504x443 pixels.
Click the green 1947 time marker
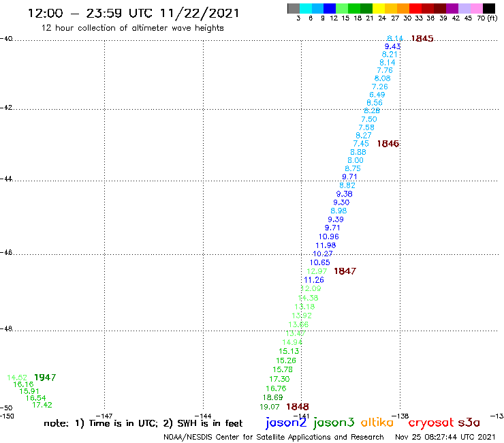point(45,378)
